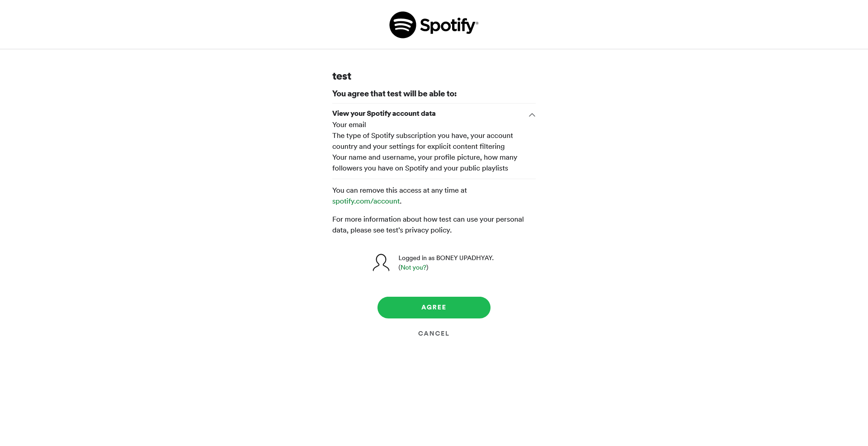Screen dimensions: 868x446
Task: Click CANCEL to reject authorization
Action: [434, 333]
